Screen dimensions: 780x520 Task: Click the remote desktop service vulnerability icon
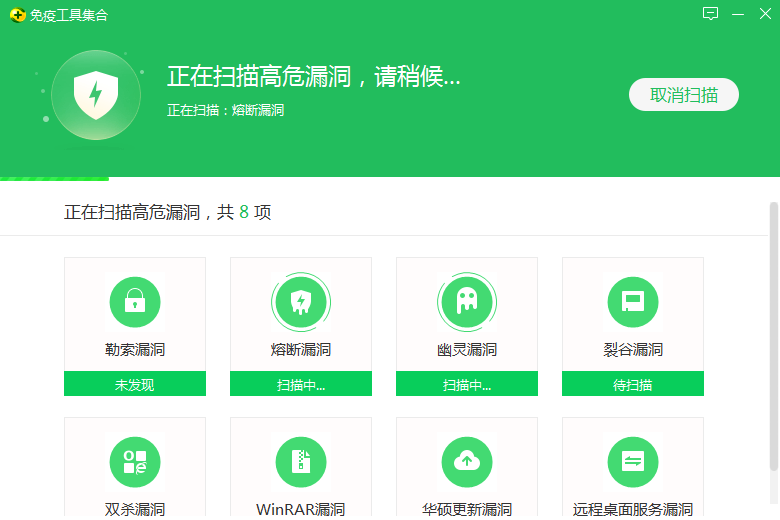click(x=633, y=462)
